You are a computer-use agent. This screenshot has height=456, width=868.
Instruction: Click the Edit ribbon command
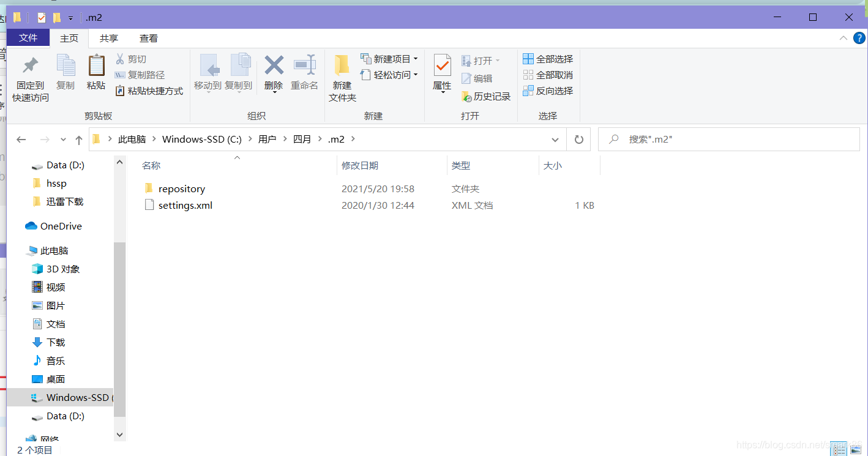click(x=477, y=78)
